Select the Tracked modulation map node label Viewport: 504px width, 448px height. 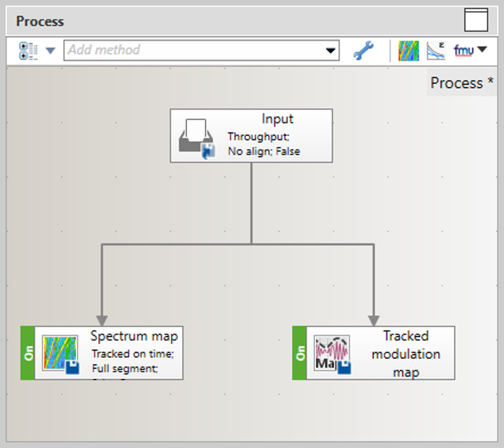click(405, 354)
